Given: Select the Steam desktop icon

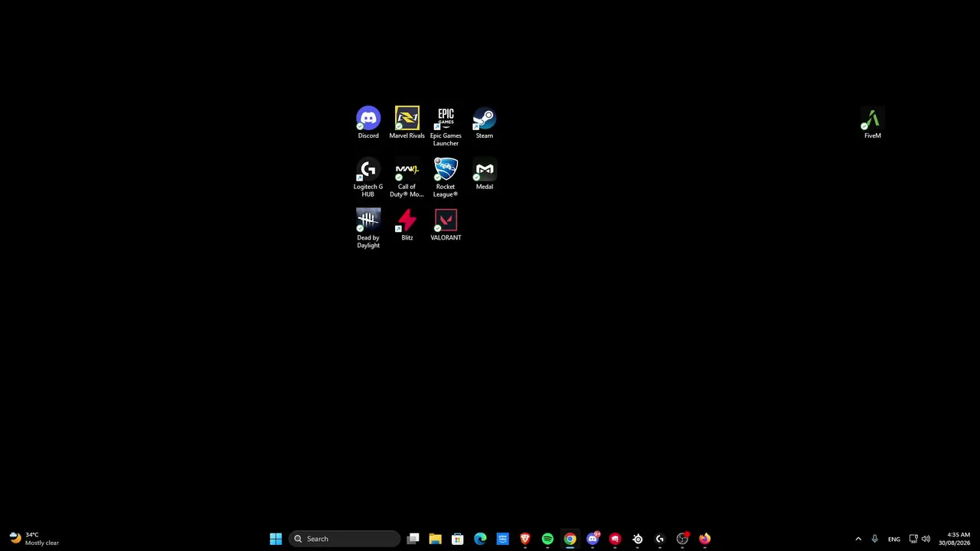Looking at the screenshot, I should (485, 123).
